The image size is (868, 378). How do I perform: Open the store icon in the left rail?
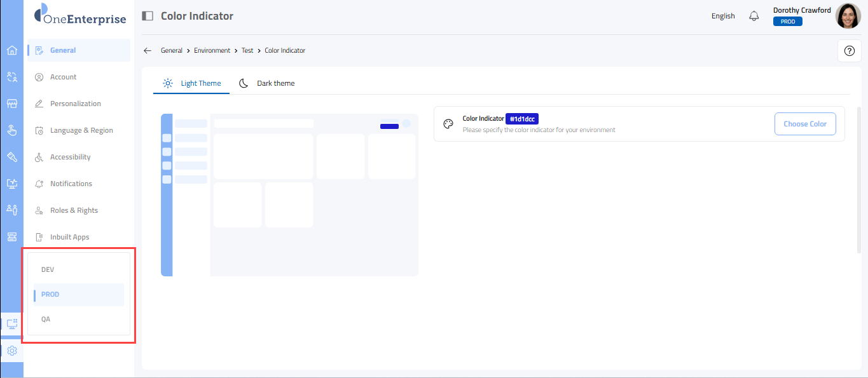pos(11,104)
